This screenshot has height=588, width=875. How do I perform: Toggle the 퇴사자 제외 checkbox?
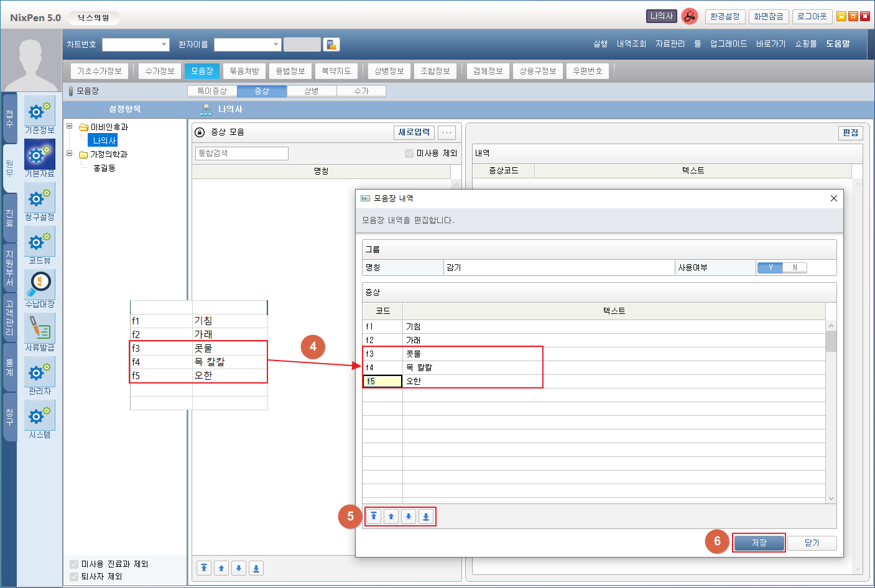coord(74,577)
